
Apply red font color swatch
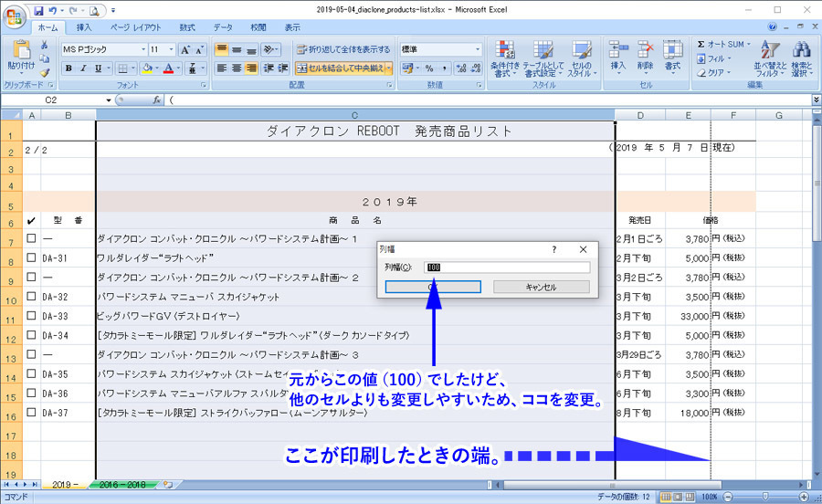click(168, 68)
